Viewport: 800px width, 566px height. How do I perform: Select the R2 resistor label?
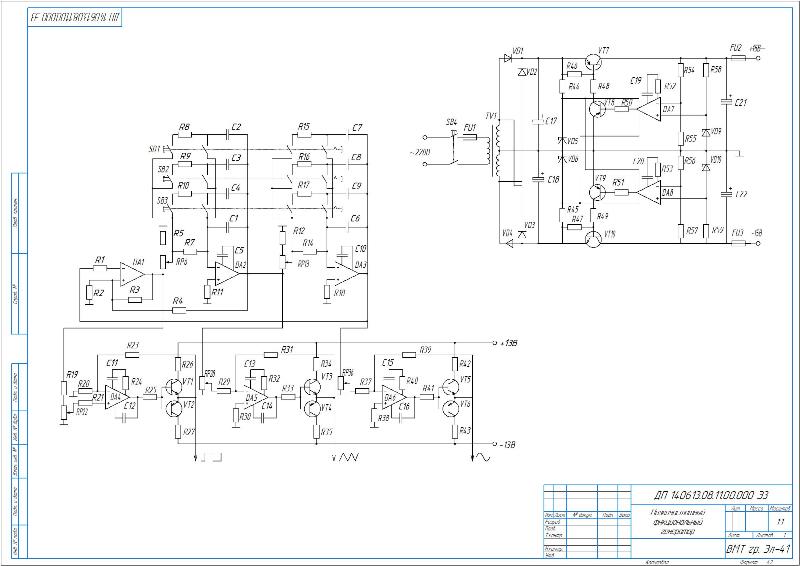98,293
